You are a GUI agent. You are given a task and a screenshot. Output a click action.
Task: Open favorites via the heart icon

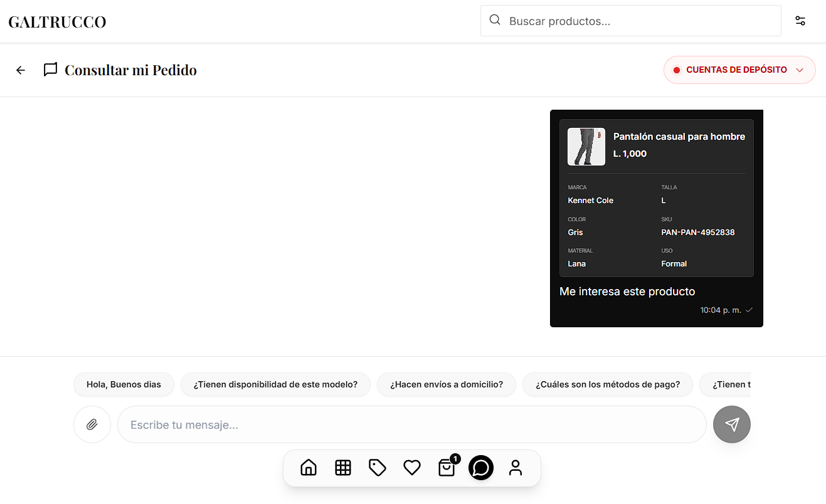tap(411, 468)
